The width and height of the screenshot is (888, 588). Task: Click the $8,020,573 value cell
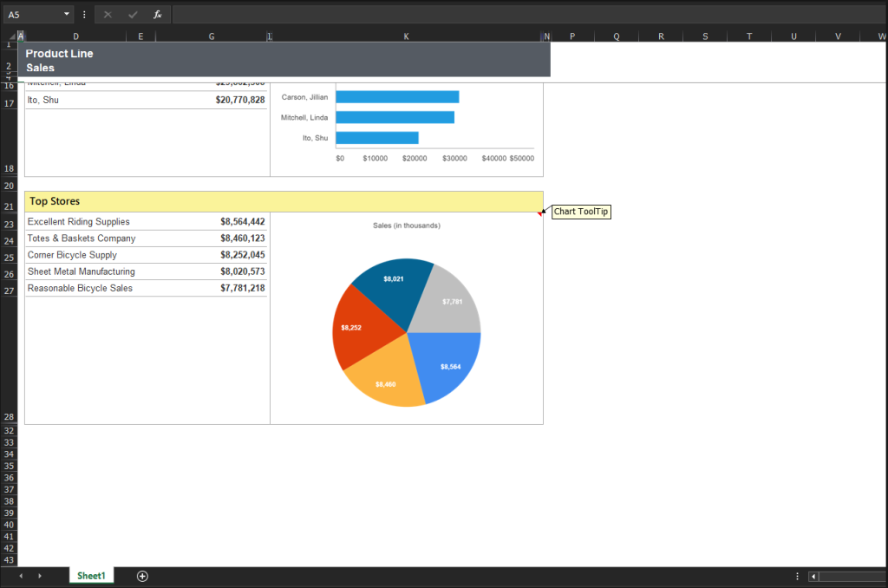tap(243, 271)
